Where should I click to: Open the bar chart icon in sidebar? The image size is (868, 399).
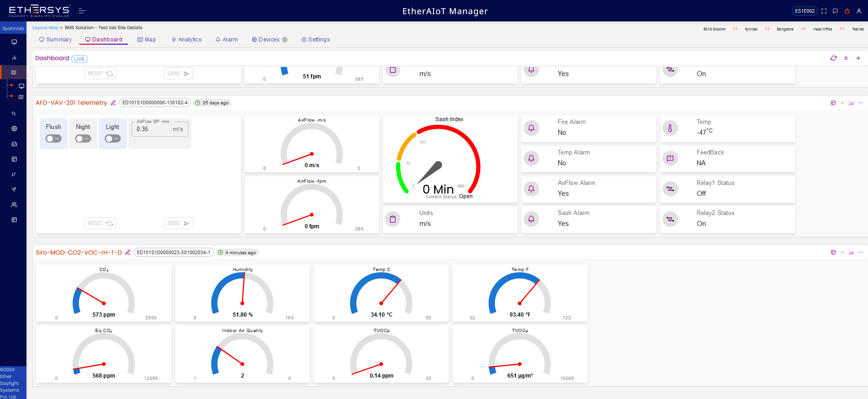(14, 58)
